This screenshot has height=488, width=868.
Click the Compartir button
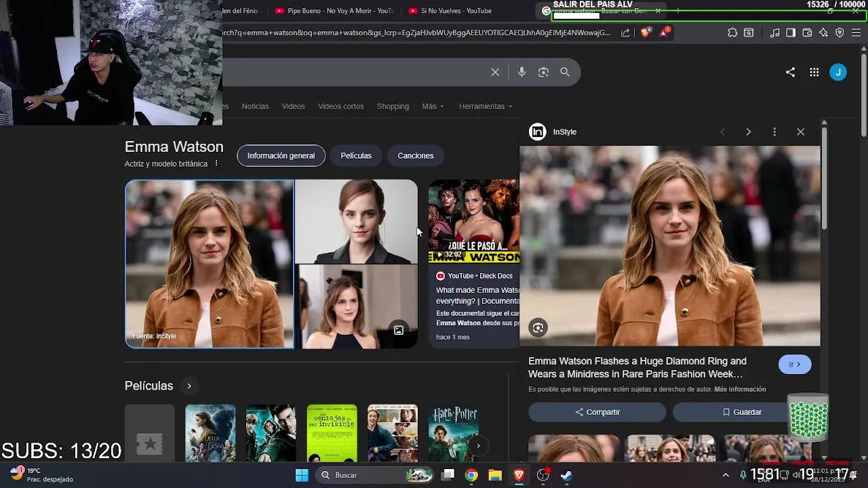point(597,412)
